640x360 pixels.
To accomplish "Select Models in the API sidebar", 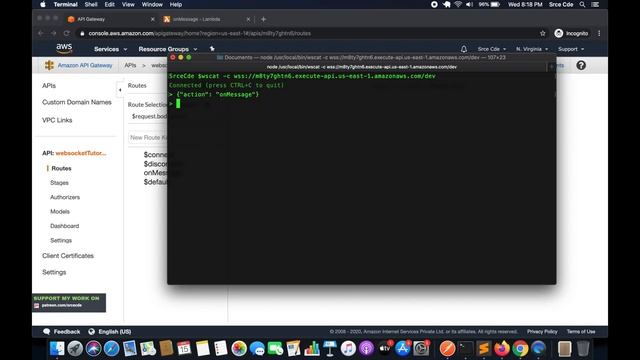I will [60, 211].
